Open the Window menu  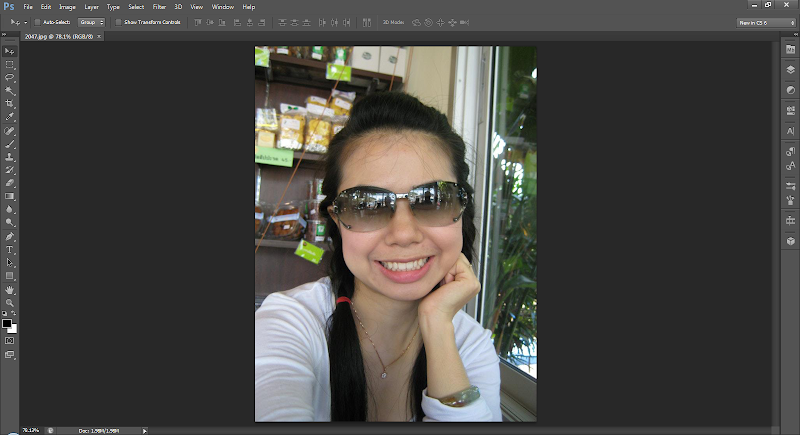pos(222,7)
